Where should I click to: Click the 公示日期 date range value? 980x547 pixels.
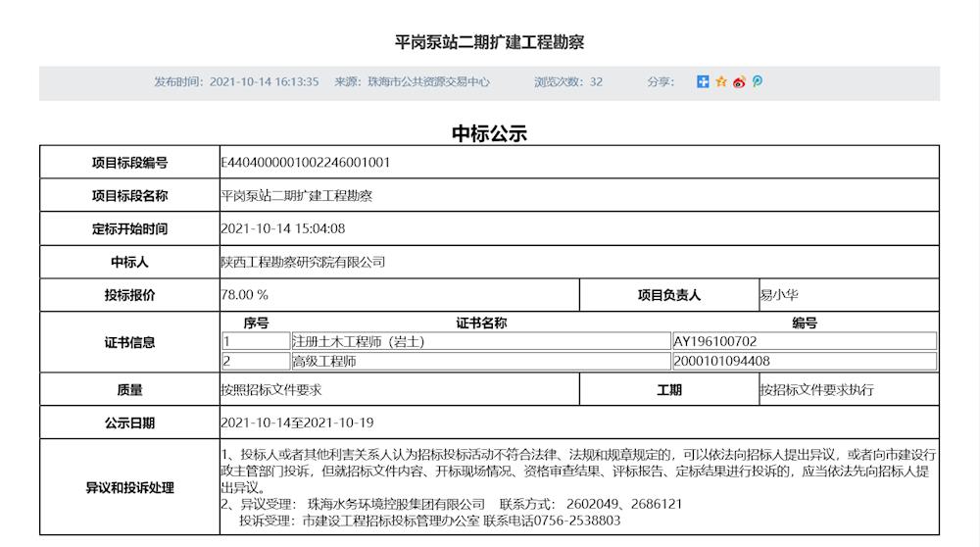(x=298, y=423)
